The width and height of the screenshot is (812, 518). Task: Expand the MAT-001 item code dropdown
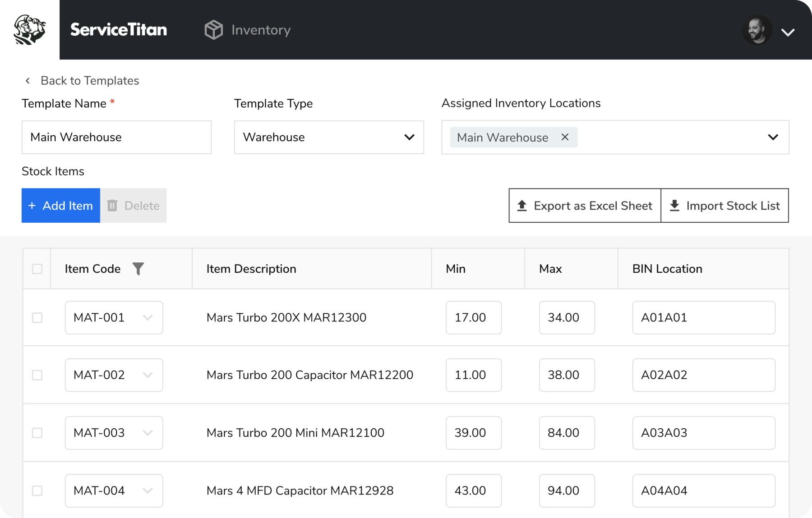149,317
